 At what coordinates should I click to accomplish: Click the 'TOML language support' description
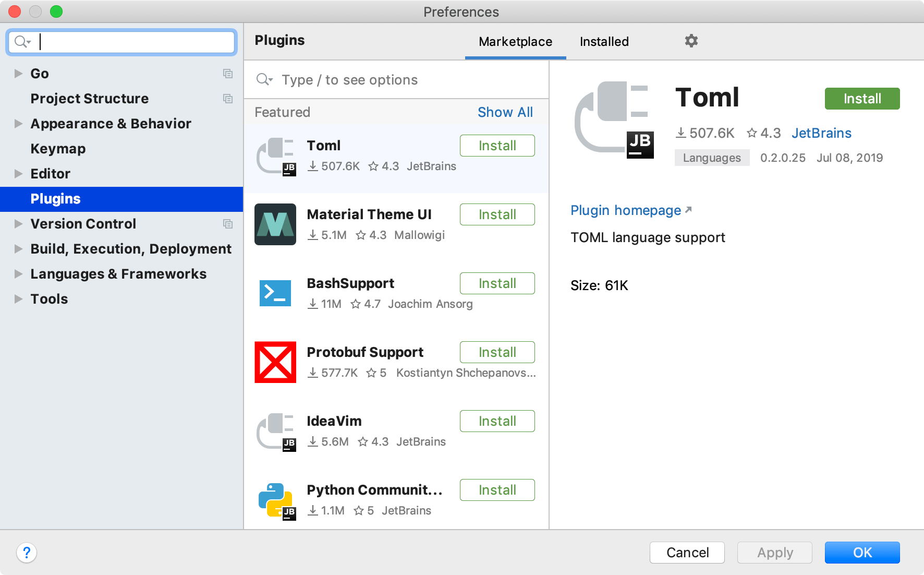[x=648, y=237]
